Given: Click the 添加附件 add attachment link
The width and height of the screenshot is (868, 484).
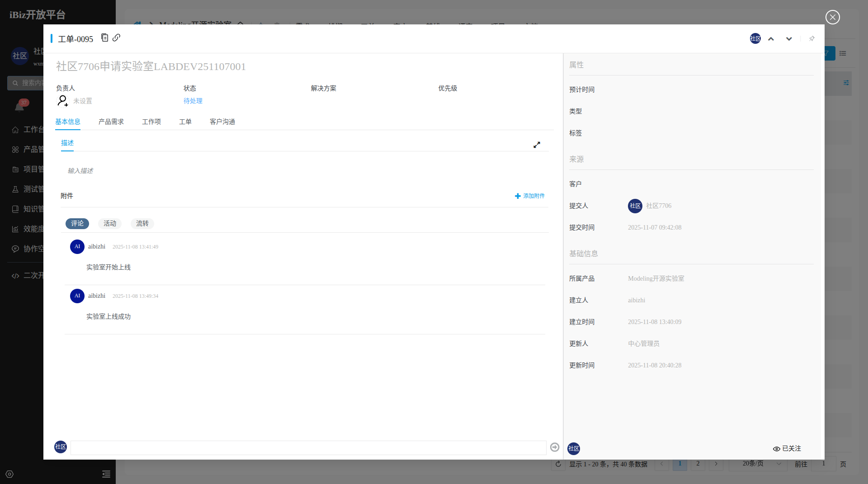Looking at the screenshot, I should click(x=530, y=196).
